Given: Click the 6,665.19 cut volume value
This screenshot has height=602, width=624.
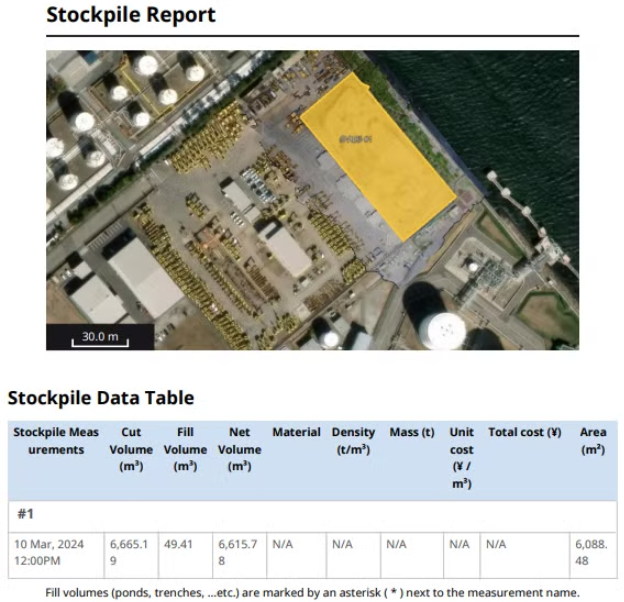Looking at the screenshot, I should coord(130,553).
